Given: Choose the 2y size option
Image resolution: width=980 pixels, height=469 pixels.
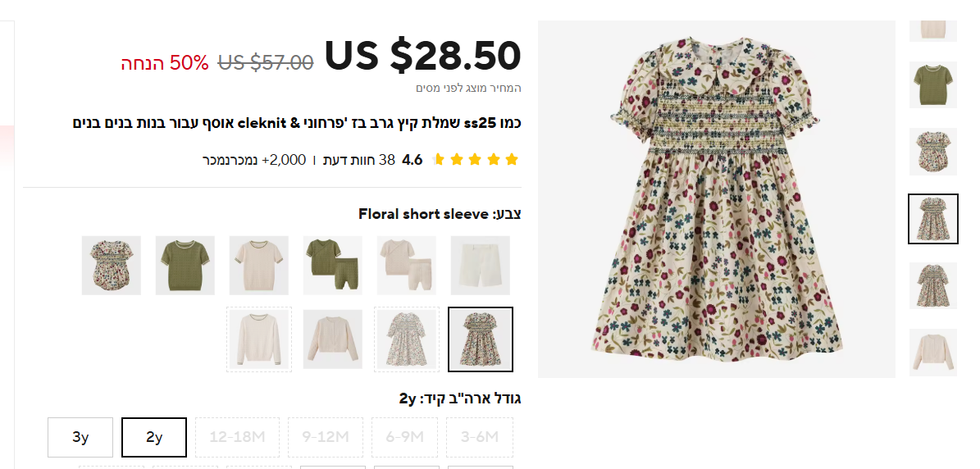Looking at the screenshot, I should [x=154, y=437].
